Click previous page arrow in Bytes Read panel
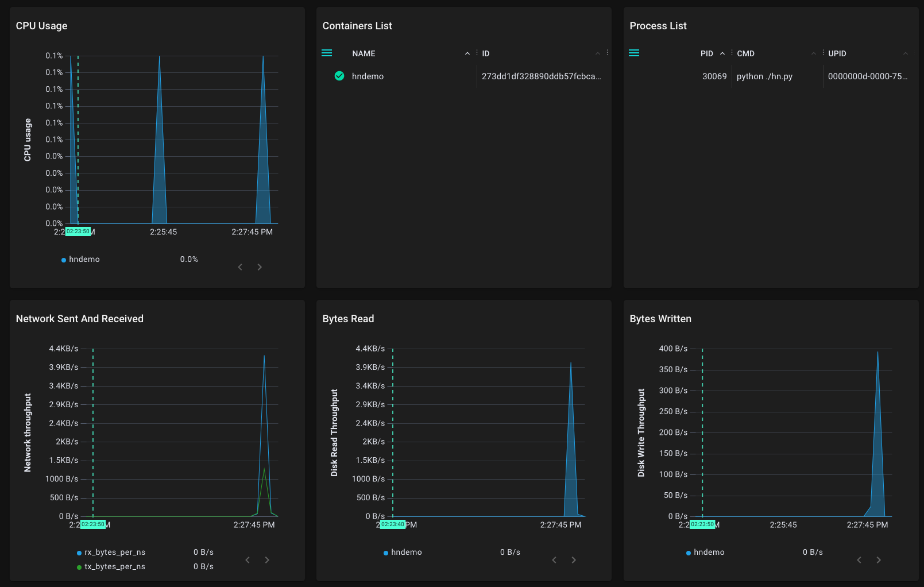 point(554,559)
